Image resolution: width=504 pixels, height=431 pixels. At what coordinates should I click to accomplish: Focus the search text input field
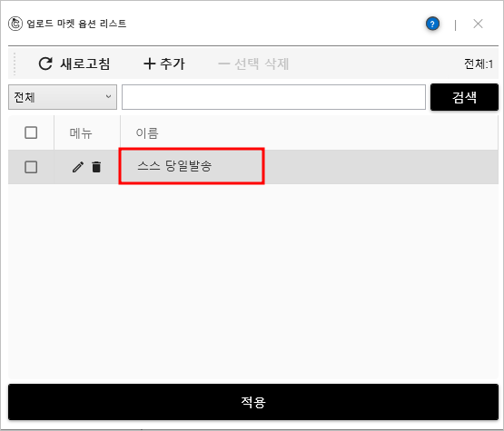pyautogui.click(x=274, y=97)
